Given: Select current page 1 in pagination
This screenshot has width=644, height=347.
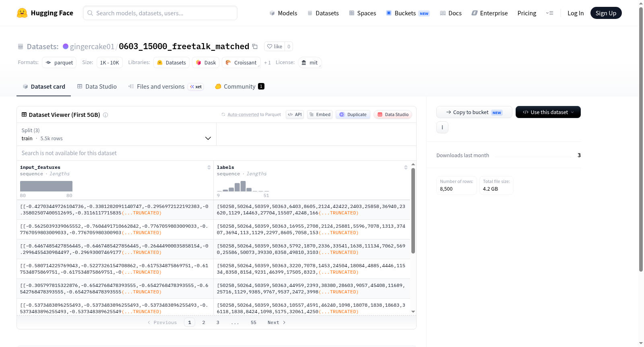Looking at the screenshot, I should tap(190, 322).
